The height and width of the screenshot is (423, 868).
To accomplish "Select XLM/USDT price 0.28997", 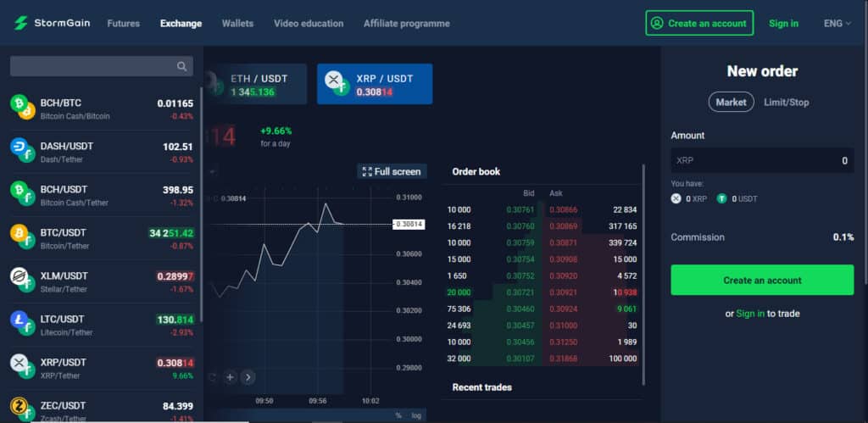I will pos(175,276).
